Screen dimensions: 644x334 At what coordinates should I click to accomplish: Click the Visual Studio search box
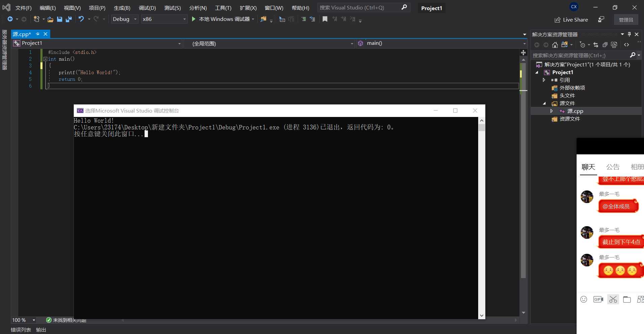pyautogui.click(x=364, y=7)
